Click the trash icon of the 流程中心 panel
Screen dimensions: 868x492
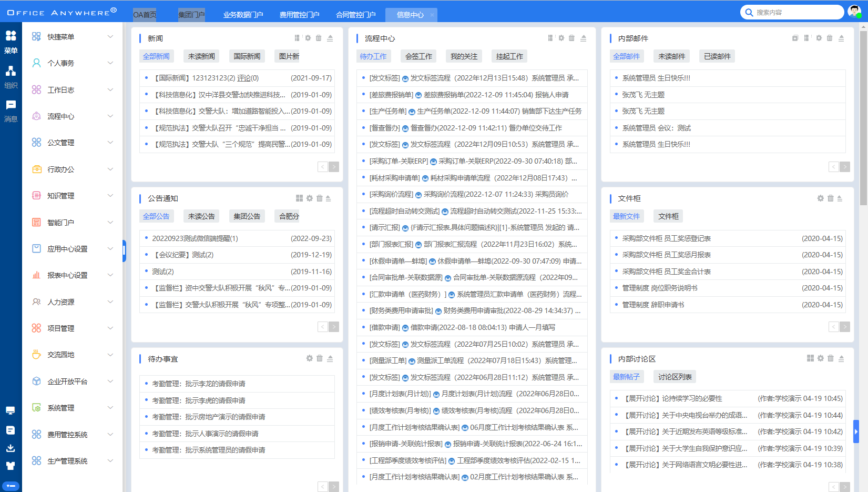572,38
